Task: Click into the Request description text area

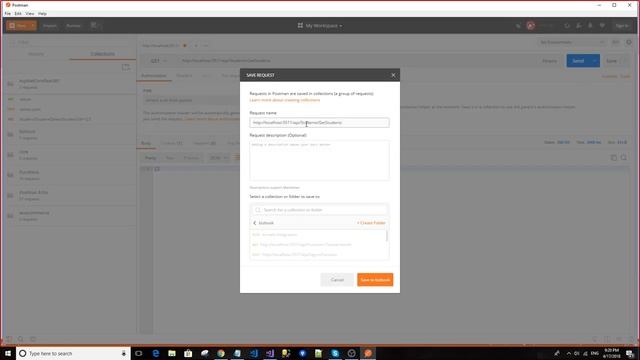Action: click(x=319, y=160)
